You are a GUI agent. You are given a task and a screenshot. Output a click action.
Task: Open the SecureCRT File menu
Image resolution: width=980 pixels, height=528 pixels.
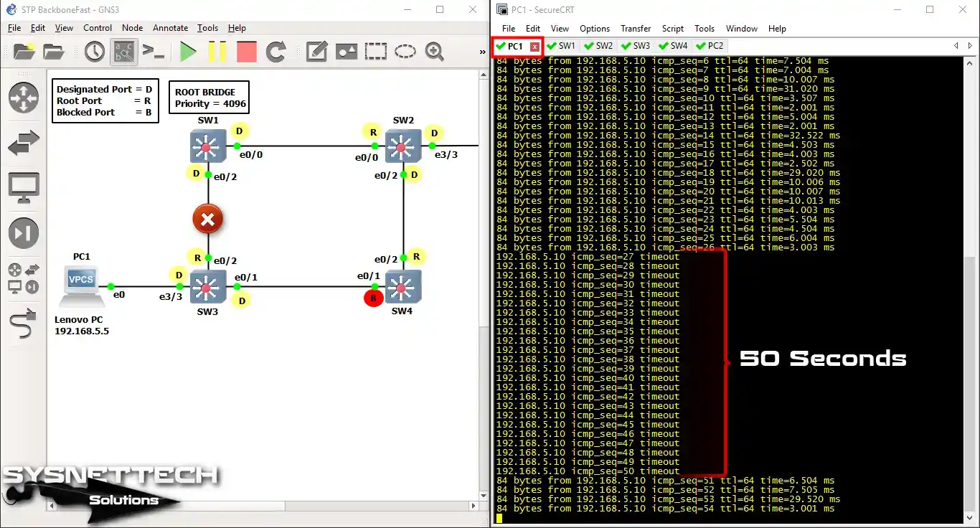(509, 29)
